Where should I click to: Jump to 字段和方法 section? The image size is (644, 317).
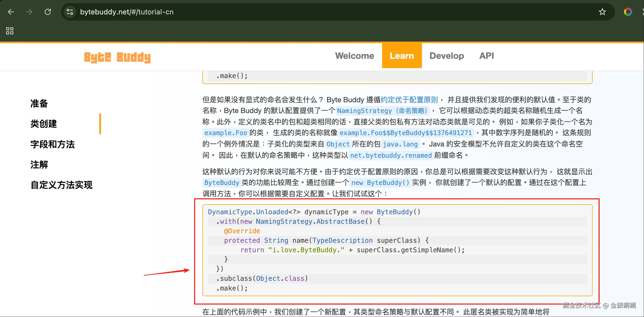(53, 144)
